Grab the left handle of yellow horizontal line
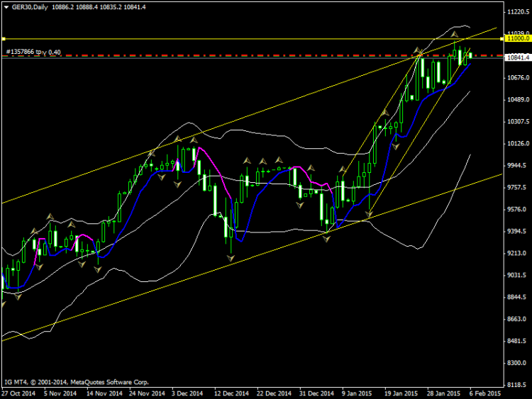Viewport: 532px width, 399px height. (4, 39)
